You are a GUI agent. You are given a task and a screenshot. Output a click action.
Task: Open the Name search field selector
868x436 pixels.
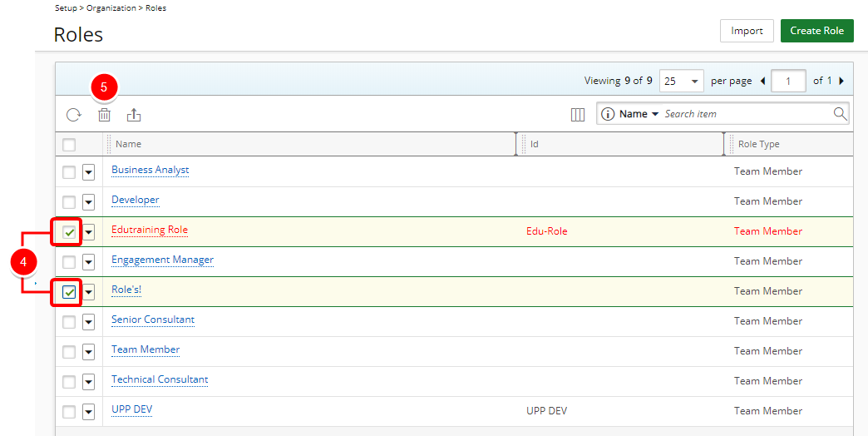click(x=639, y=114)
